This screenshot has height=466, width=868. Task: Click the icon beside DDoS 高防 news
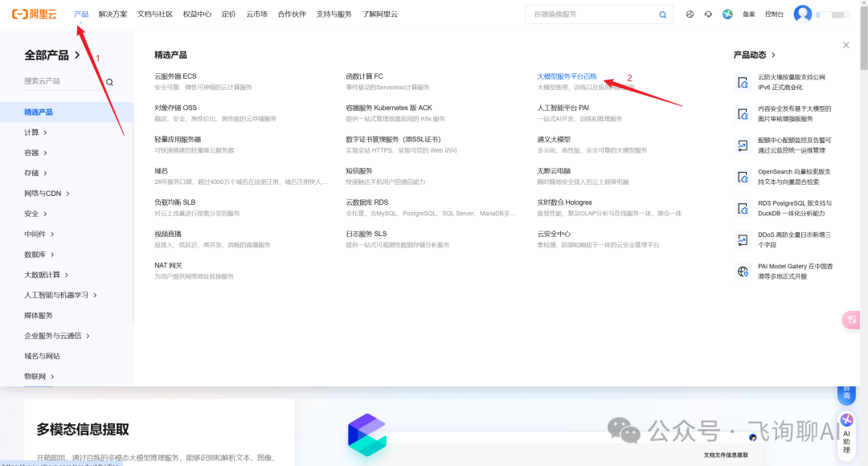[743, 239]
